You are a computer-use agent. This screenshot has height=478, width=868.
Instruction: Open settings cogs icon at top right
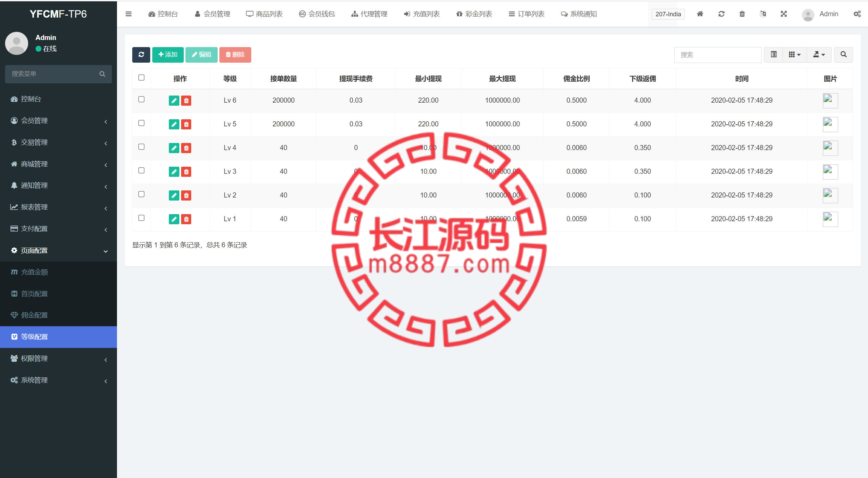[x=857, y=14]
